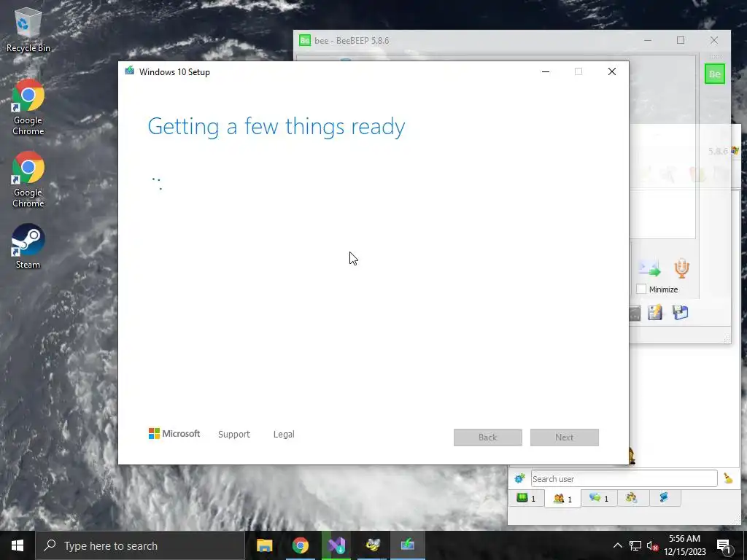Click the Legal link in Windows 10 Setup
This screenshot has width=747, height=560.
coord(284,435)
